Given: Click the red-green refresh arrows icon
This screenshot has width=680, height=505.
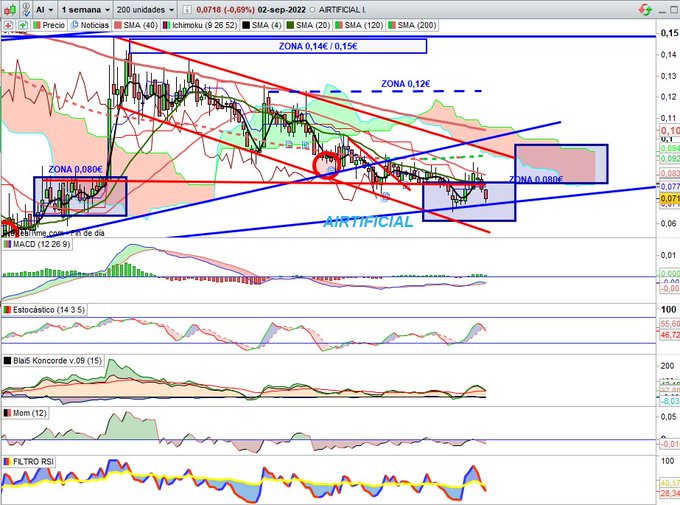Looking at the screenshot, I should coord(645,10).
